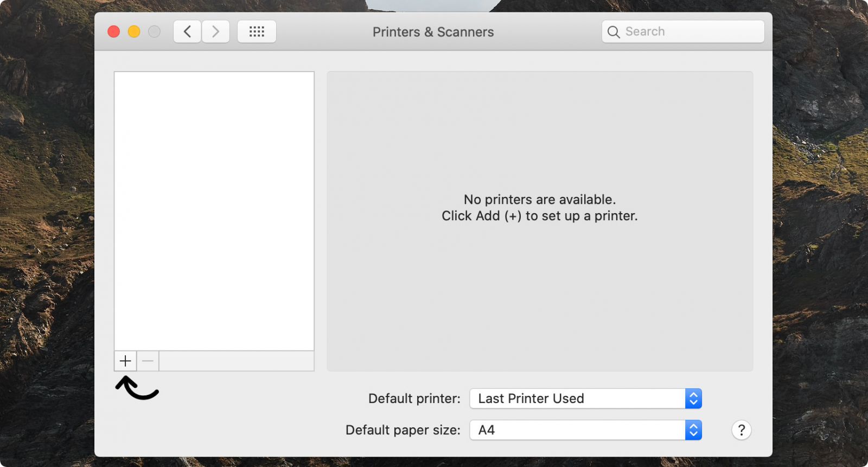Click the 'No printers are available' message
868x467 pixels.
(x=540, y=200)
